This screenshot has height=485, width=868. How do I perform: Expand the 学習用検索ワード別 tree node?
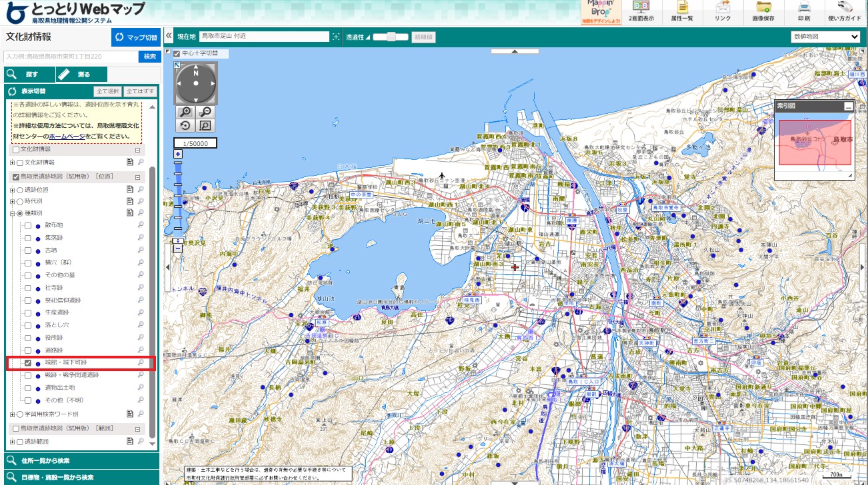click(12, 414)
